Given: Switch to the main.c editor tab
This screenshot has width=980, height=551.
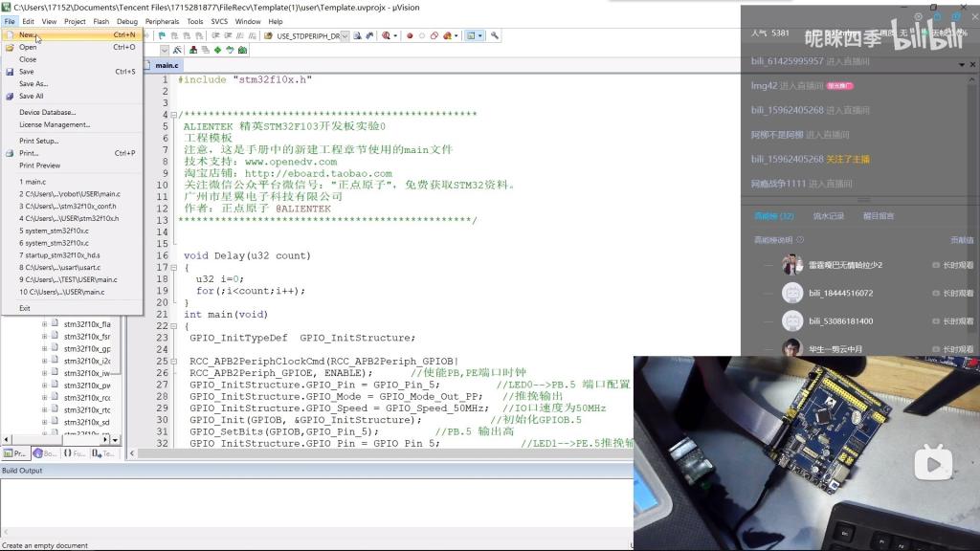Looking at the screenshot, I should (x=167, y=65).
